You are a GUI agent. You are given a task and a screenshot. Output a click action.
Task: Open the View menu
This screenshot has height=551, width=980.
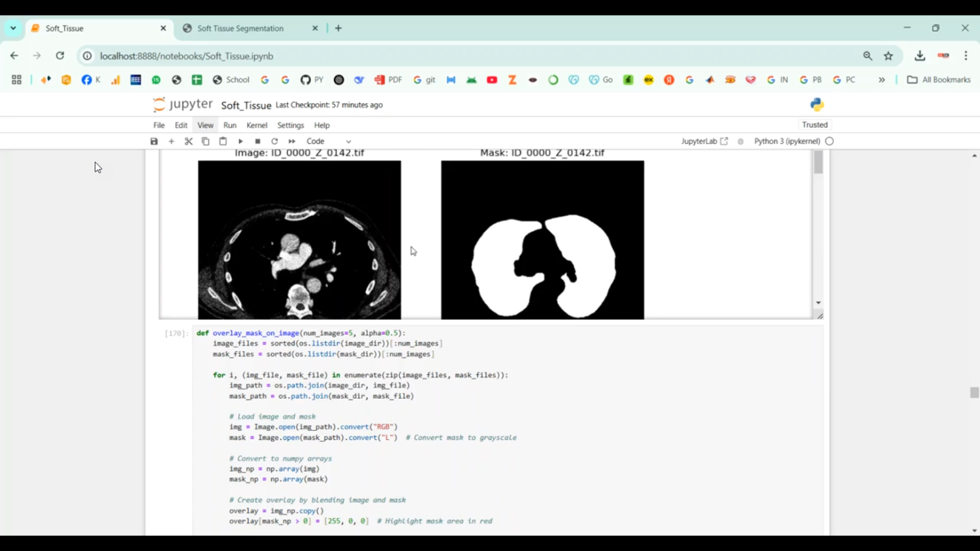[205, 125]
